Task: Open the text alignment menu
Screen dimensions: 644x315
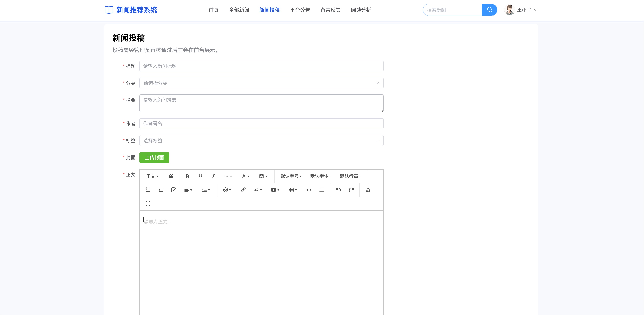Action: click(x=188, y=190)
